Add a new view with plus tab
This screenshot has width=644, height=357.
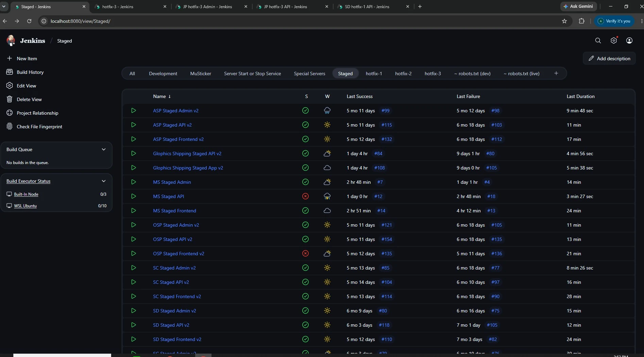pos(556,73)
